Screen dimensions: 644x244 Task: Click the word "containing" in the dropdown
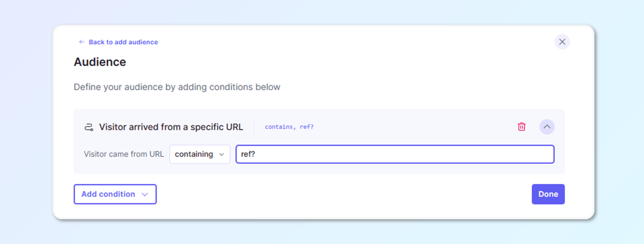click(194, 154)
